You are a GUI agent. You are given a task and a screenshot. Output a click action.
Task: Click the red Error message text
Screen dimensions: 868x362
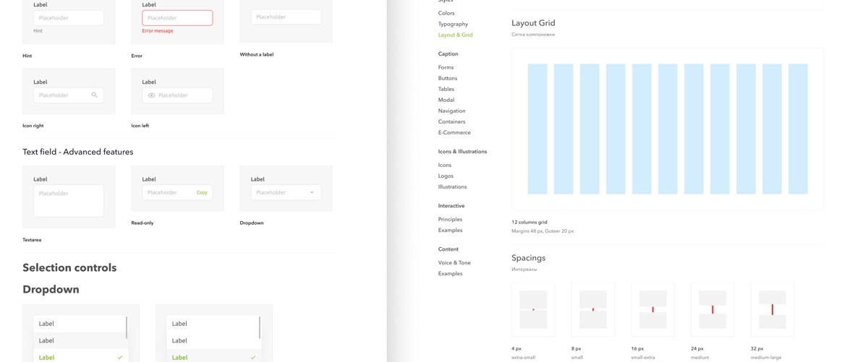click(x=158, y=31)
